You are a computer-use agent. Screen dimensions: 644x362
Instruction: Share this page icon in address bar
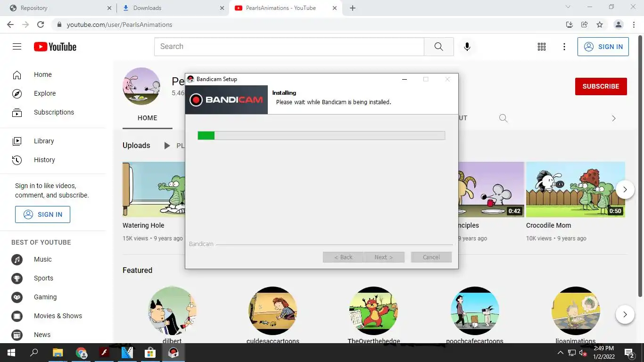click(585, 25)
